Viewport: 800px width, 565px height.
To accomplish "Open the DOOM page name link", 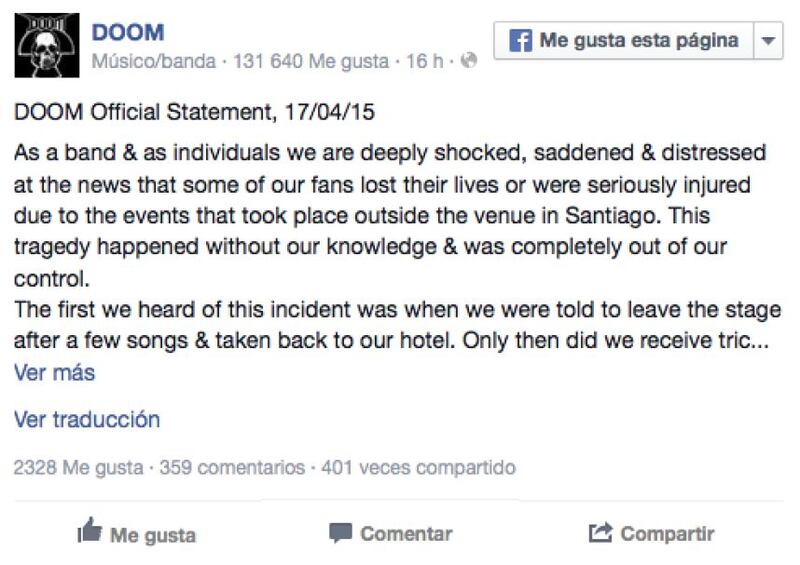I will 128,33.
